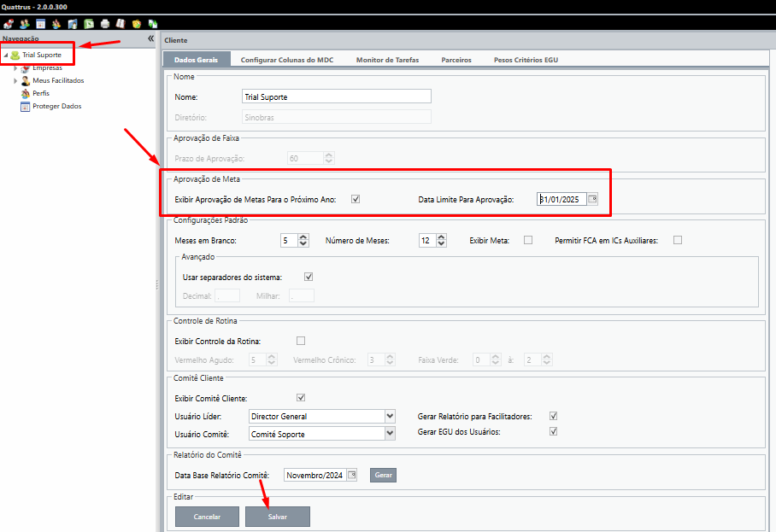
Task: Click the Navegação panel header text
Action: (21, 38)
